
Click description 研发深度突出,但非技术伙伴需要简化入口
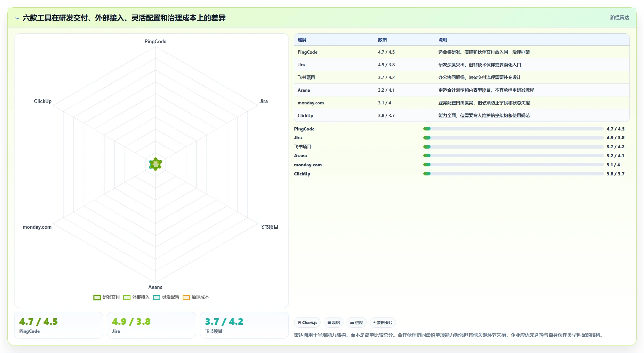coord(479,65)
